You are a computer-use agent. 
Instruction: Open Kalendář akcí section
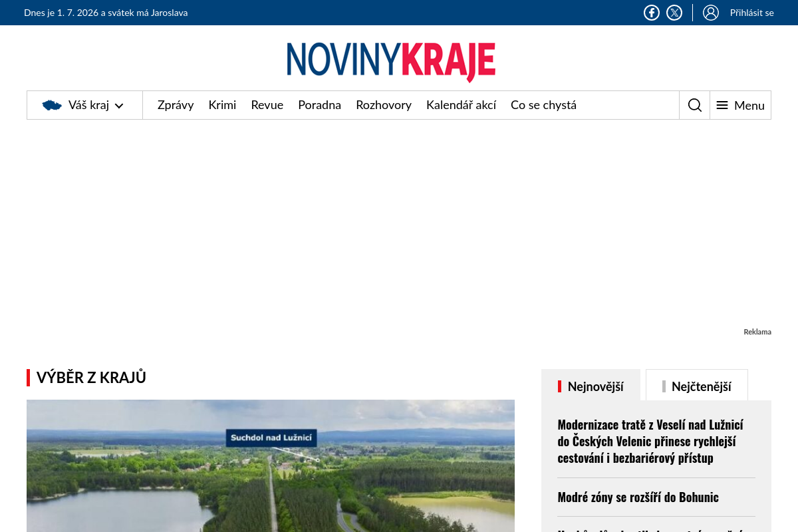(461, 105)
